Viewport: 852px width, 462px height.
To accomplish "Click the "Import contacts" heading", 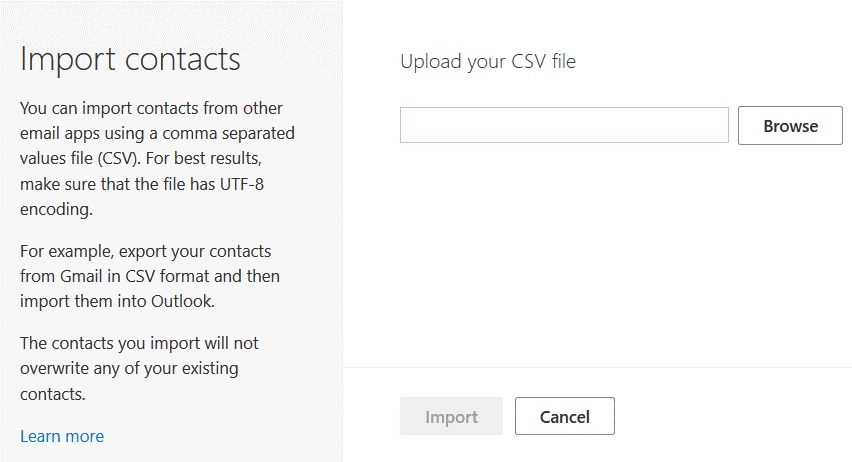I will click(130, 59).
